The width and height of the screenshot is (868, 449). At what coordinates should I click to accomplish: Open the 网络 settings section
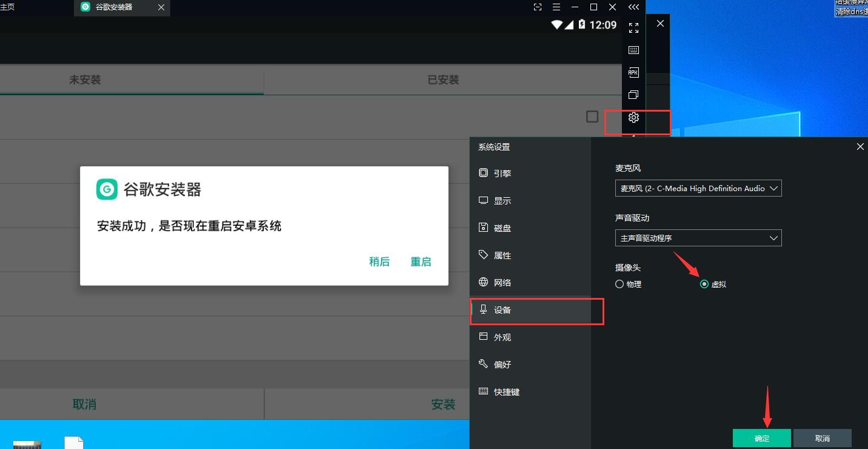coord(530,282)
